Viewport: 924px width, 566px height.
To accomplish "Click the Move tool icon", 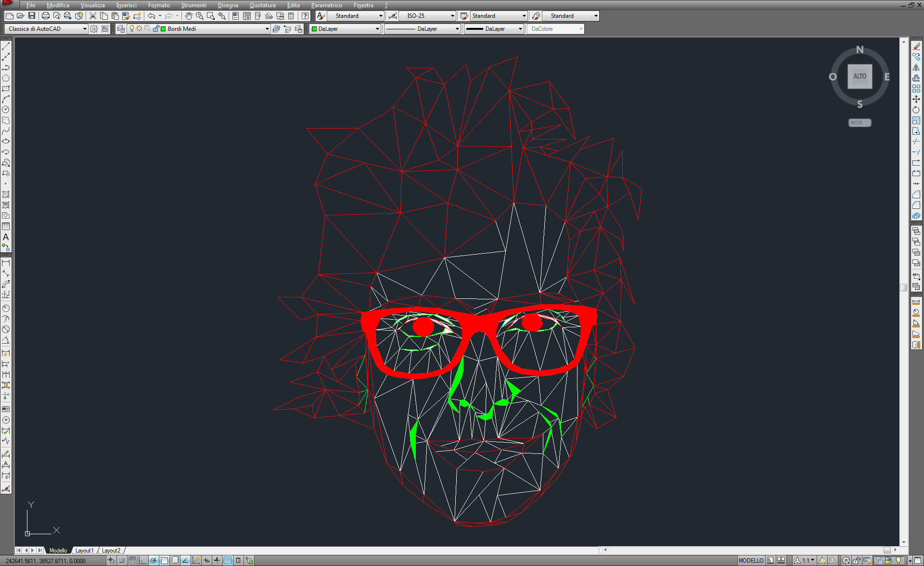I will [916, 99].
